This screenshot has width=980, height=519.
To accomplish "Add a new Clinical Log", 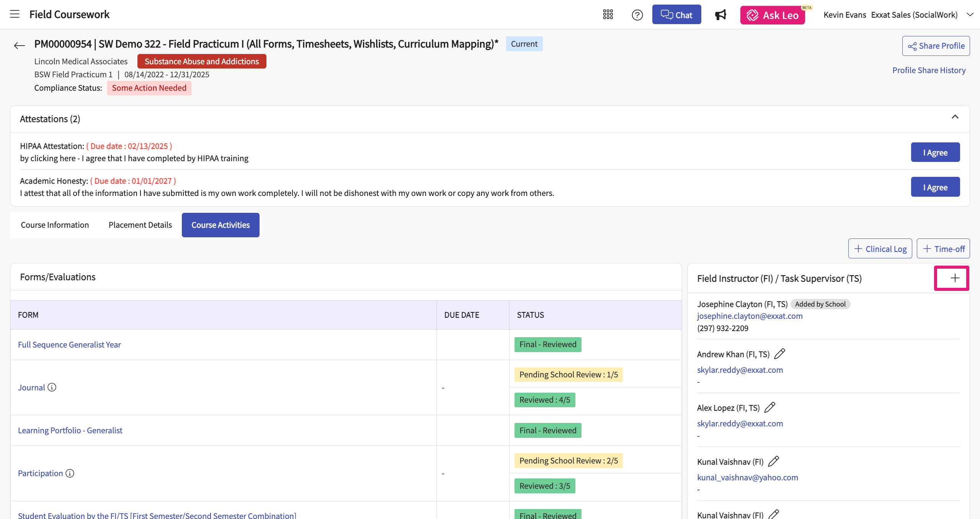I will tap(880, 249).
